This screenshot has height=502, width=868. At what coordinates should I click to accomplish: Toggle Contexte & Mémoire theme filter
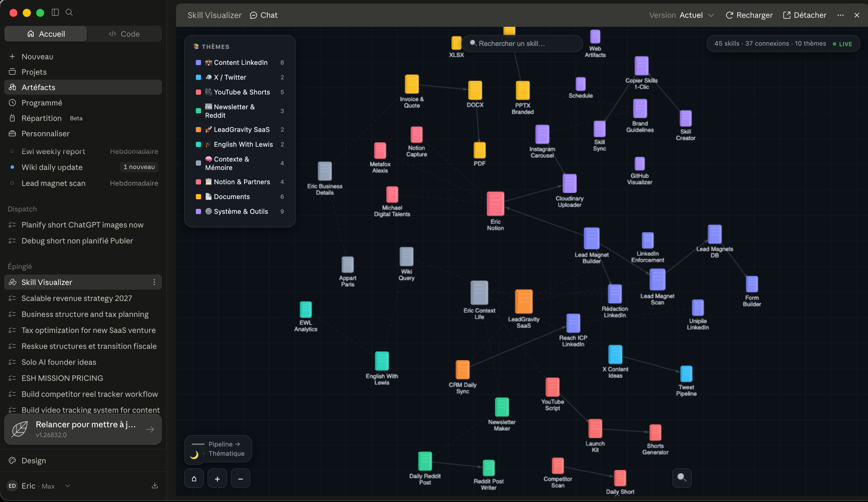(240, 164)
